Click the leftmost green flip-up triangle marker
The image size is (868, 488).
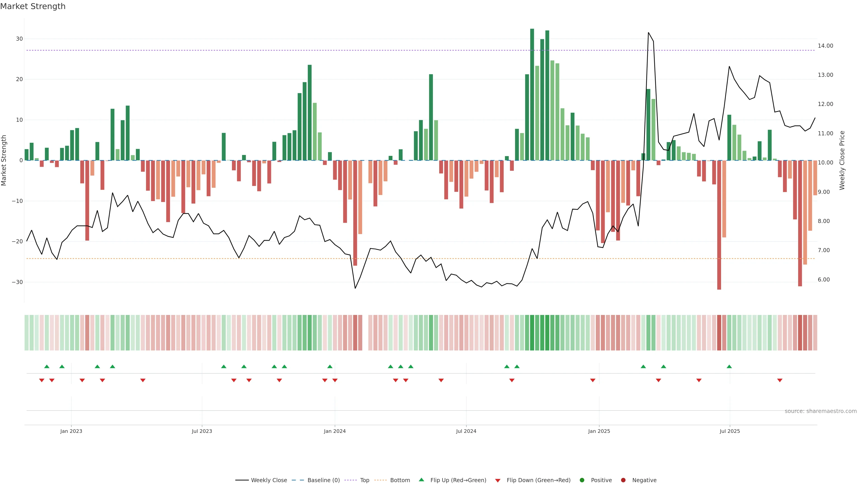(x=47, y=366)
